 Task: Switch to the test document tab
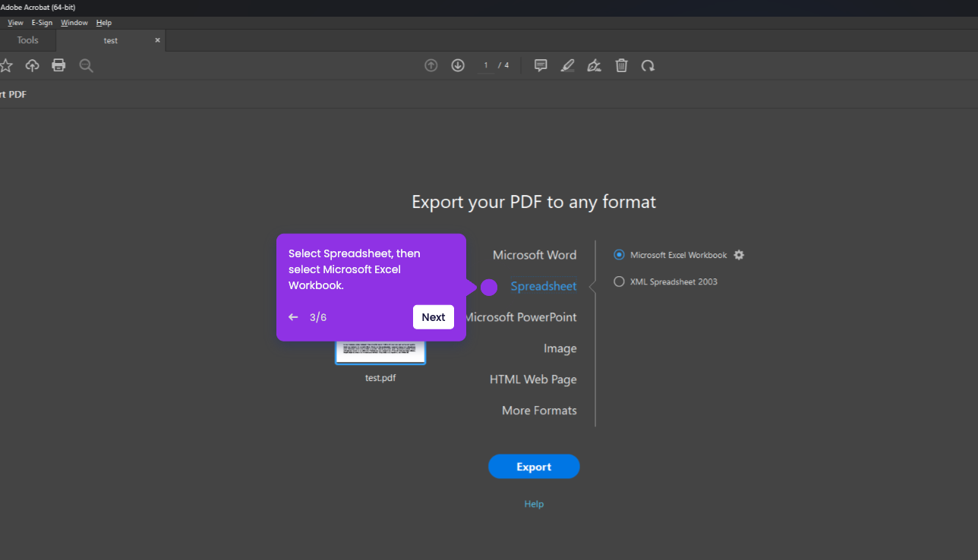click(111, 40)
